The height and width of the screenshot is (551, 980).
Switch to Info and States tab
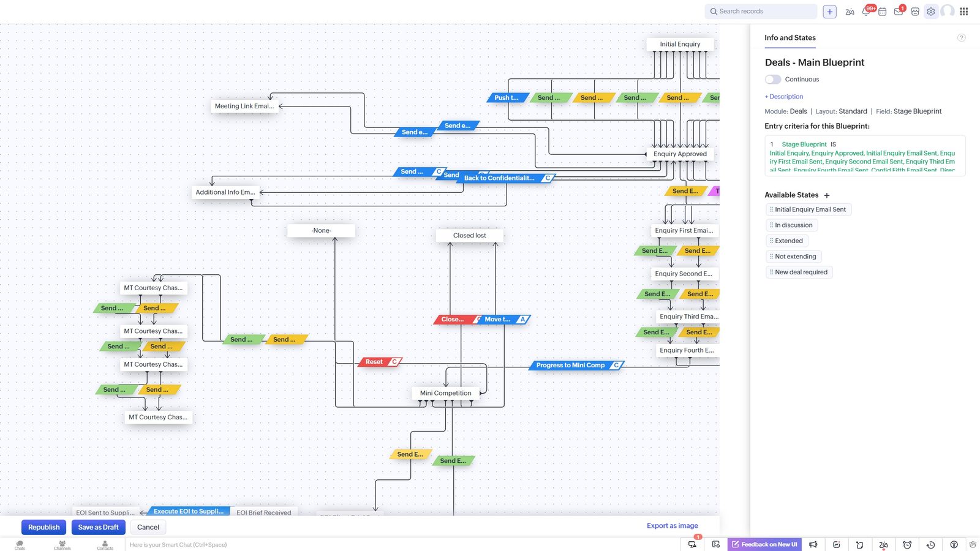click(790, 38)
